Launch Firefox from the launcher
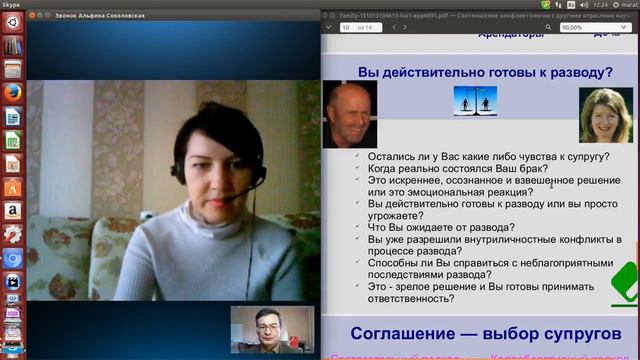 coord(13,93)
